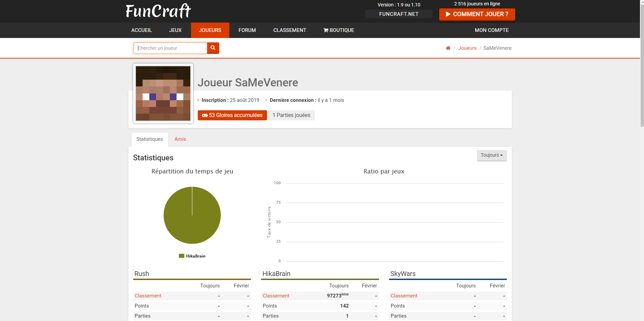The image size is (644, 321).
Task: Click the Répartition du temps de jeu title
Action: click(192, 171)
